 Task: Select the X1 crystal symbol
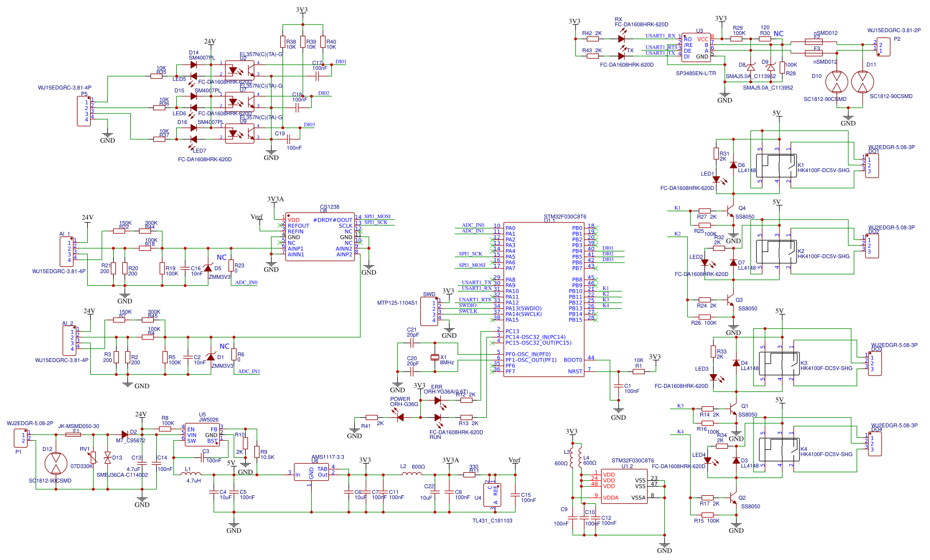(435, 357)
